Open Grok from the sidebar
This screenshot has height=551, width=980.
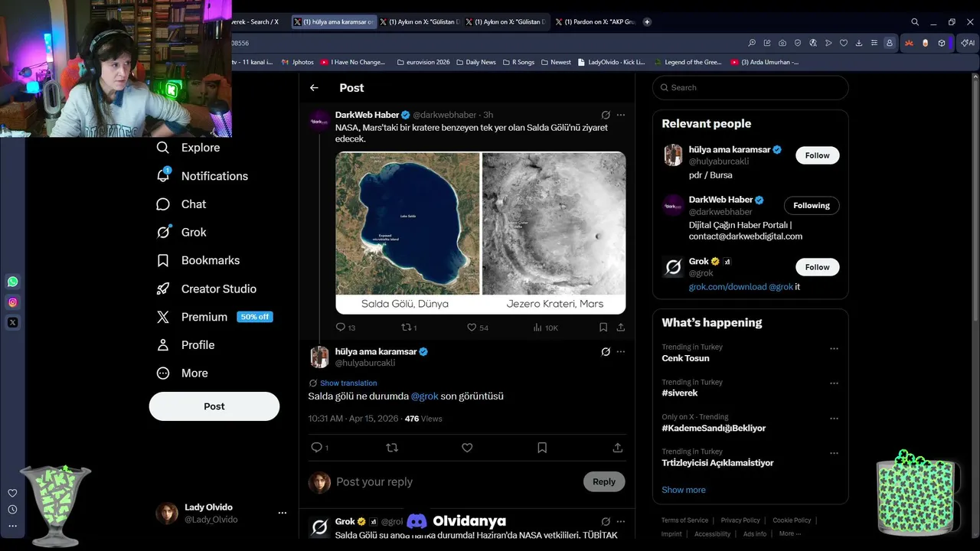tap(181, 233)
